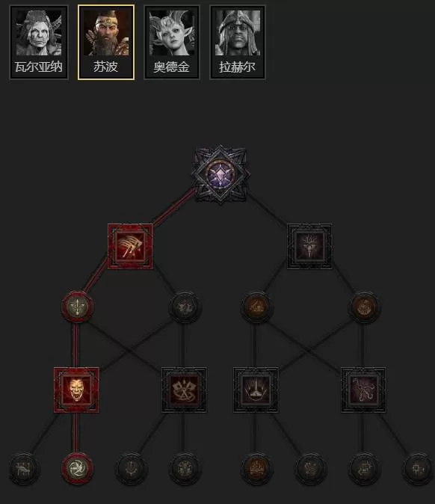This screenshot has height=504, width=435.
Task: Enable the gray passive node right of the arrow node
Action: pos(185,307)
